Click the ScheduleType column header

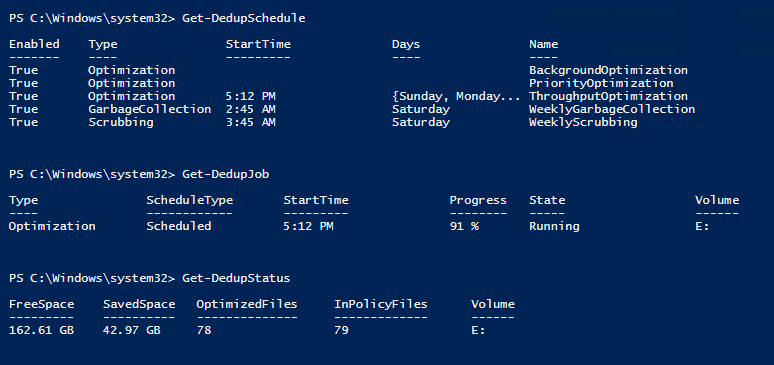click(x=190, y=200)
